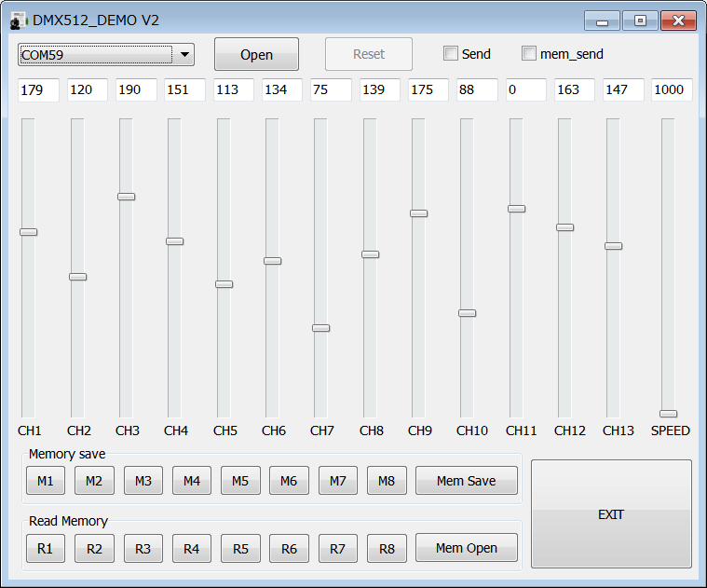Toggle the mem_send checkbox
707x588 pixels.
pos(529,54)
